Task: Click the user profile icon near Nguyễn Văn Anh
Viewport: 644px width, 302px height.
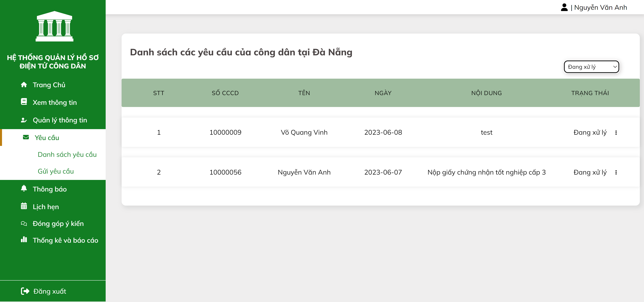Action: tap(565, 7)
